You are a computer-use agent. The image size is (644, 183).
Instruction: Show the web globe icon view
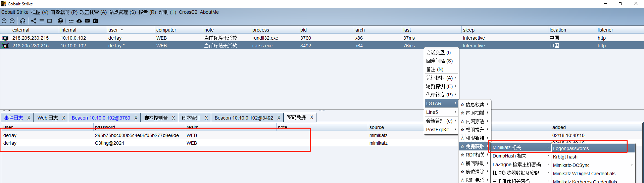click(x=60, y=21)
